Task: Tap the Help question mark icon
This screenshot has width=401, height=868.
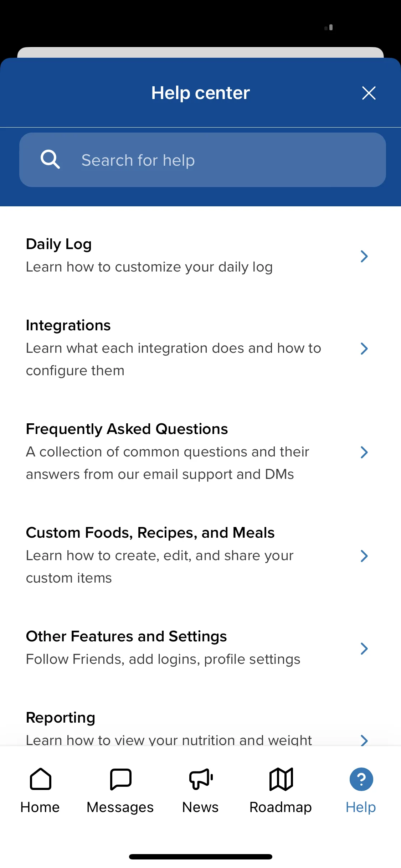Action: tap(361, 779)
